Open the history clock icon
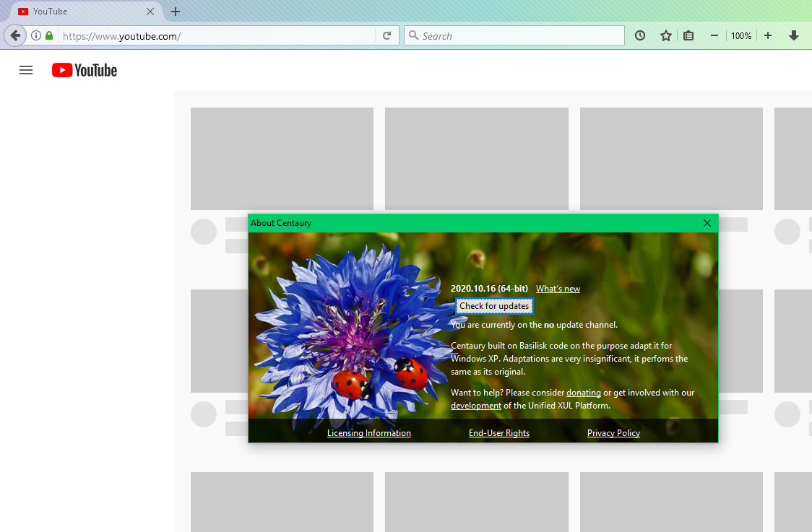This screenshot has height=532, width=812. [x=640, y=35]
